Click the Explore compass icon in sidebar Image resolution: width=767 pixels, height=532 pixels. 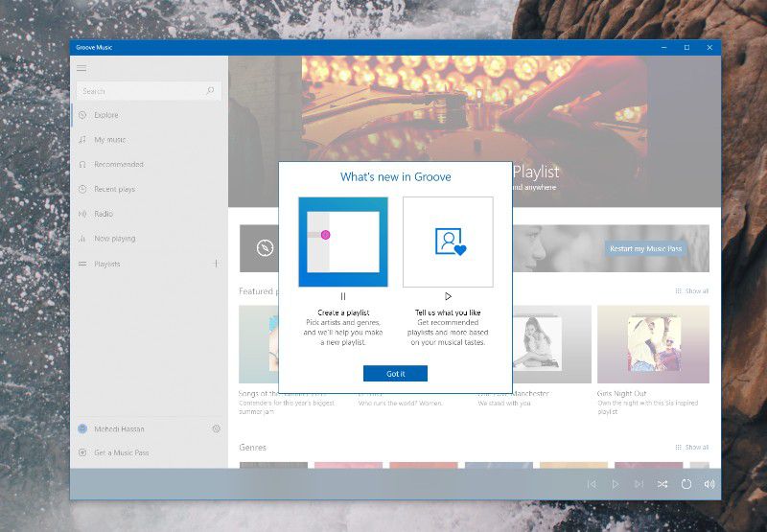(82, 115)
